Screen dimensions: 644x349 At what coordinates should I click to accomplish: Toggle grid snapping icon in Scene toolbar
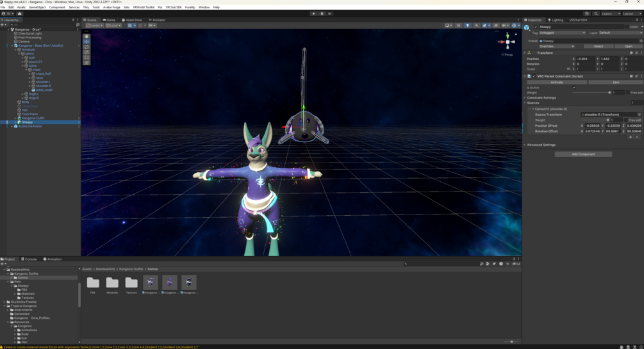tap(140, 26)
